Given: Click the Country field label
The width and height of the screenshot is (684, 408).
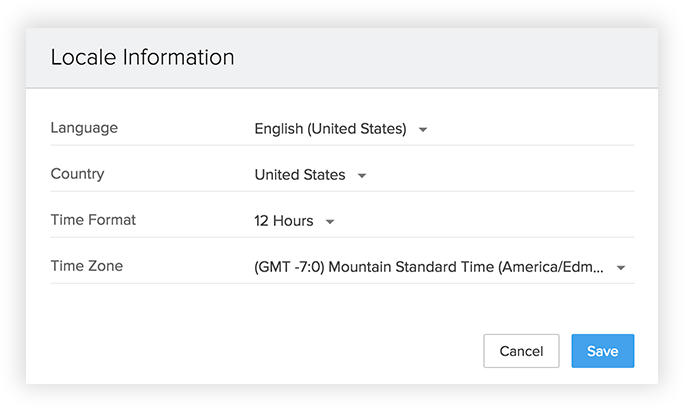Looking at the screenshot, I should pos(77,174).
